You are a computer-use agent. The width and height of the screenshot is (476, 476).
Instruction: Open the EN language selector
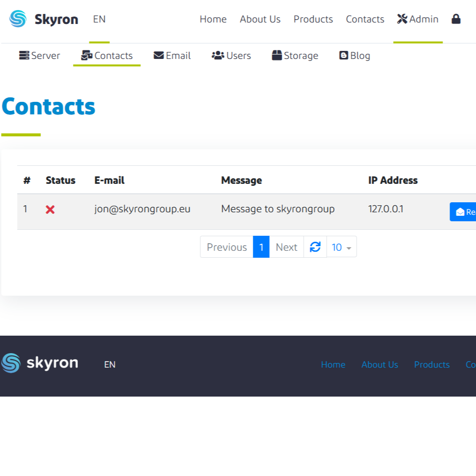click(99, 19)
